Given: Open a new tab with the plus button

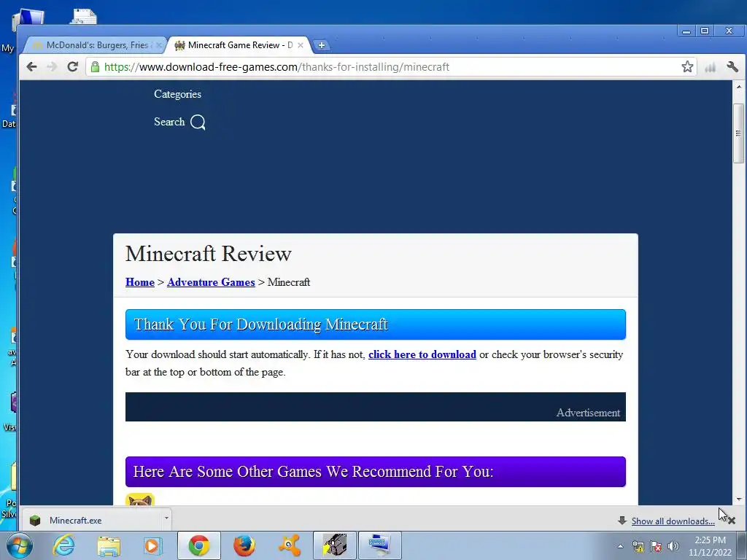Looking at the screenshot, I should [x=322, y=45].
